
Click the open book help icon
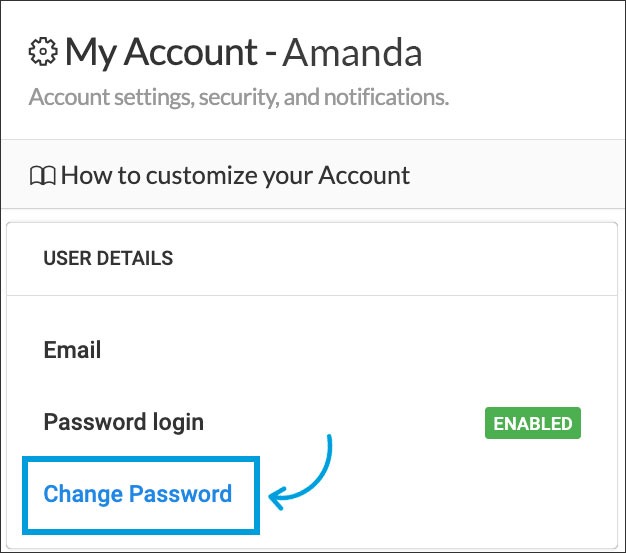tap(42, 177)
